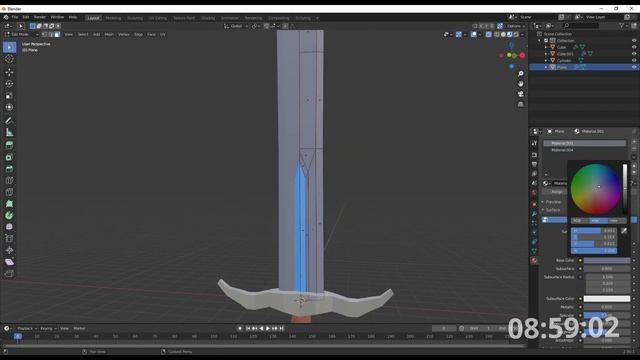Select the Cursor tool
Image resolution: width=640 pixels, height=360 pixels.
click(x=9, y=59)
